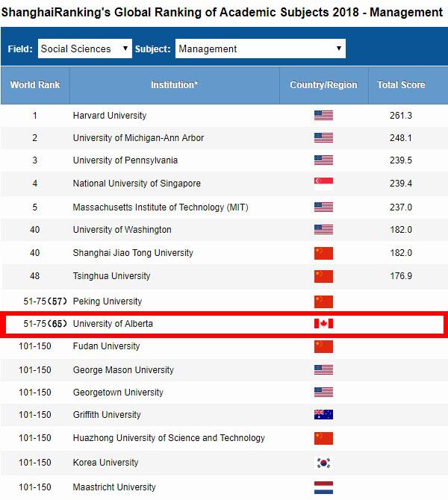Click China flag in Fudan University row
This screenshot has width=448, height=500.
323,346
